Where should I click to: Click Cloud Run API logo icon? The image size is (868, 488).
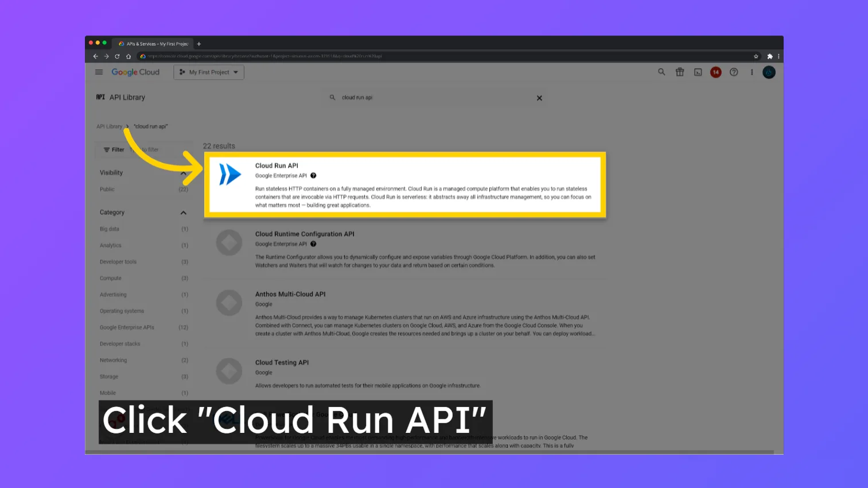pyautogui.click(x=230, y=175)
